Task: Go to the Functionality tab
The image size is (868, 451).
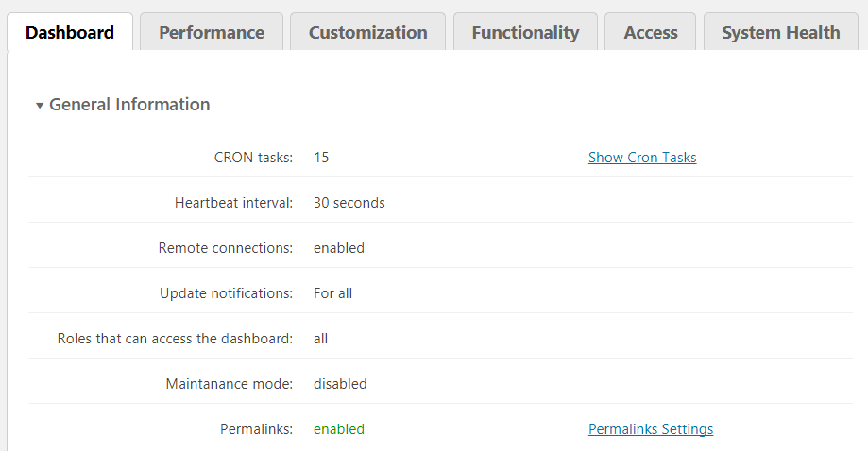Action: [525, 33]
